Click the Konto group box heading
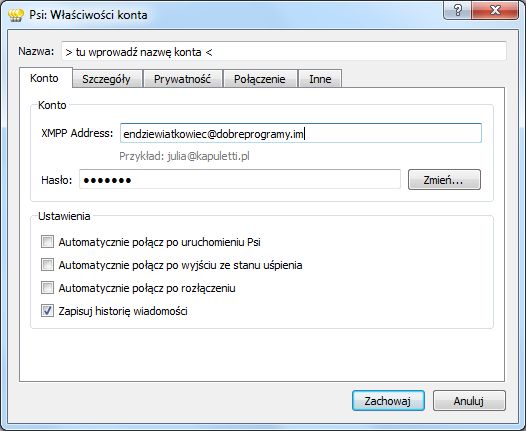Image resolution: width=526 pixels, height=431 pixels. point(52,105)
